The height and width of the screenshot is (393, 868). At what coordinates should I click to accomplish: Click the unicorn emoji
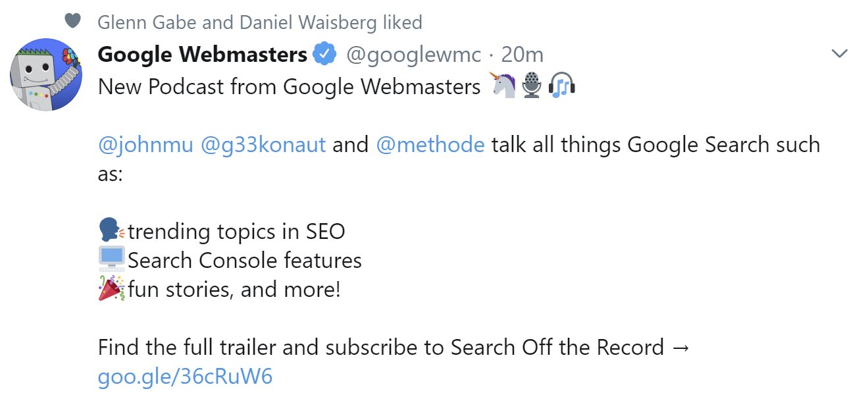pyautogui.click(x=503, y=85)
